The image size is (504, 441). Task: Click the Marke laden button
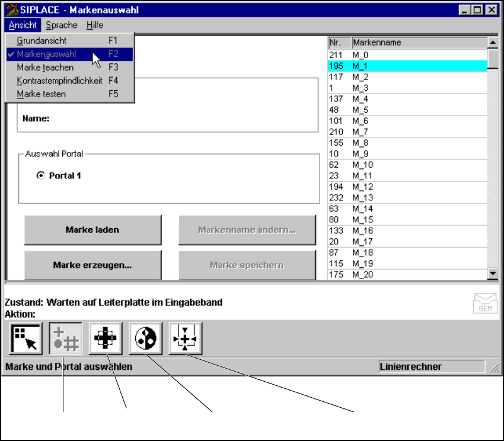tap(92, 230)
